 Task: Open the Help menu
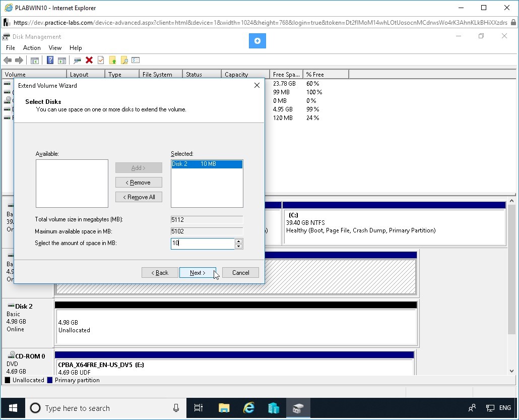click(x=76, y=48)
